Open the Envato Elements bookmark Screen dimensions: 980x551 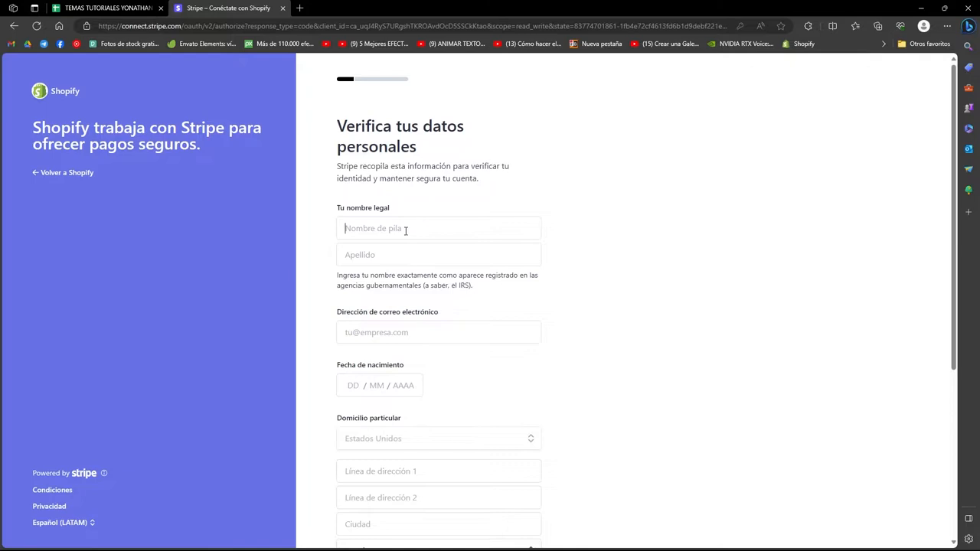click(x=201, y=44)
